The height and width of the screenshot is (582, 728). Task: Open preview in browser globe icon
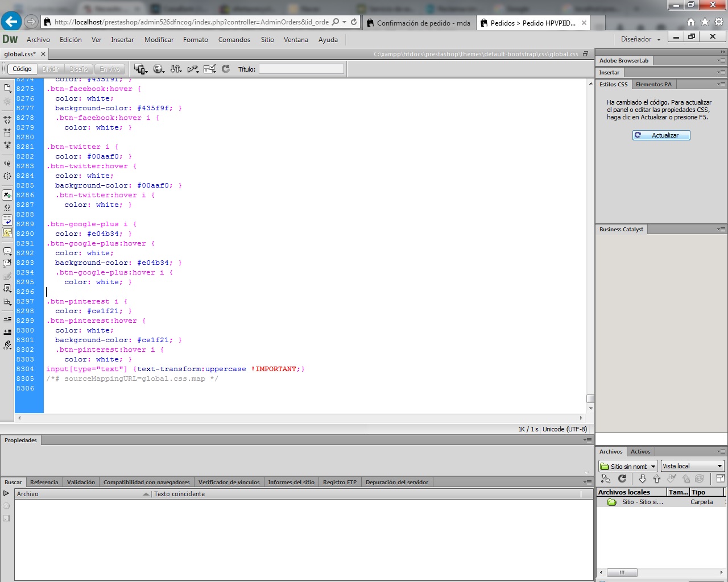click(158, 69)
